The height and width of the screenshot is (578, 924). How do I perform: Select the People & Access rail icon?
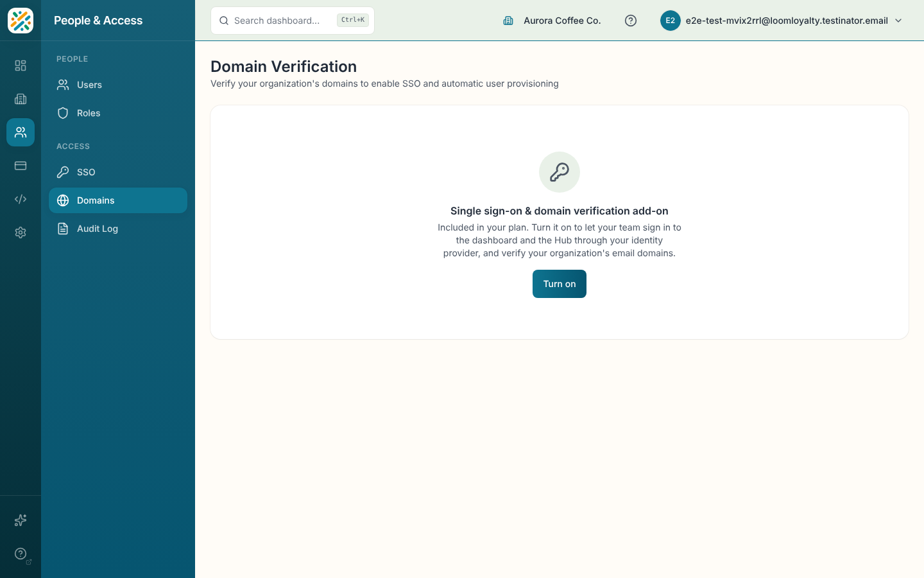(x=21, y=132)
